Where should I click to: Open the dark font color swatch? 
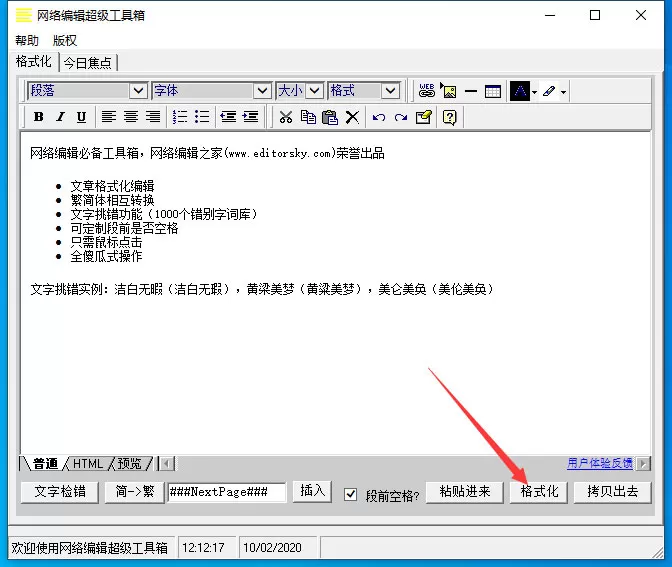click(x=520, y=91)
